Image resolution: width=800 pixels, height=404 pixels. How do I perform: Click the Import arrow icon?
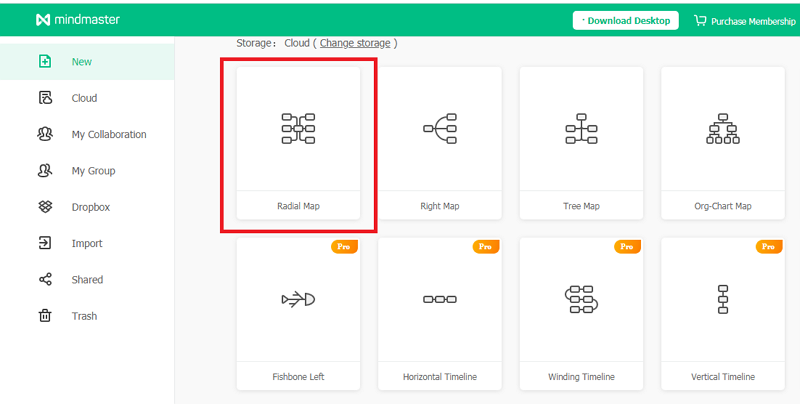[44, 243]
